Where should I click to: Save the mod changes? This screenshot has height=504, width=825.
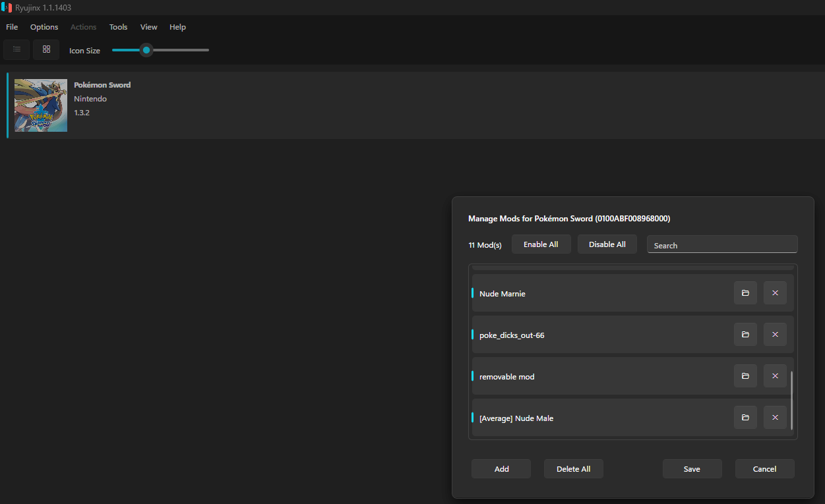pyautogui.click(x=692, y=469)
